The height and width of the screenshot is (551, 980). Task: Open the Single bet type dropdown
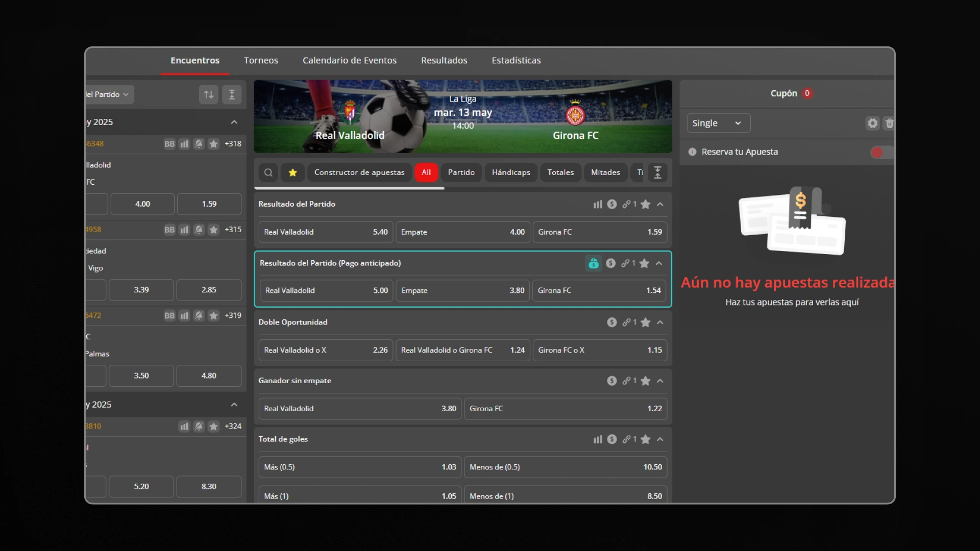click(718, 123)
